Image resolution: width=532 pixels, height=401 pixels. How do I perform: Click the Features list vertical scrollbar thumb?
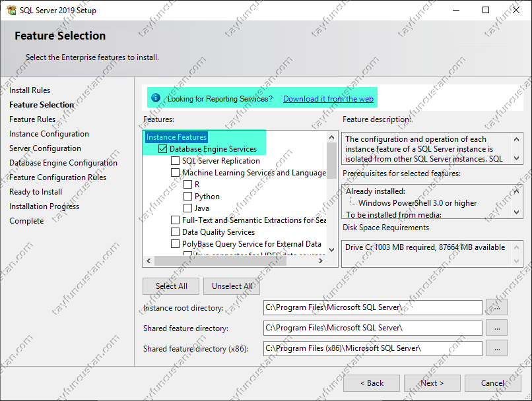coord(332,160)
